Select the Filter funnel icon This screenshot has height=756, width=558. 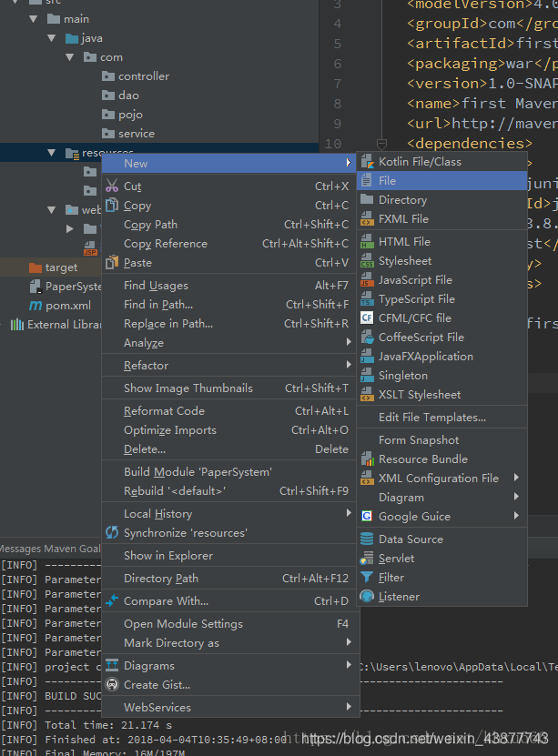click(x=367, y=578)
